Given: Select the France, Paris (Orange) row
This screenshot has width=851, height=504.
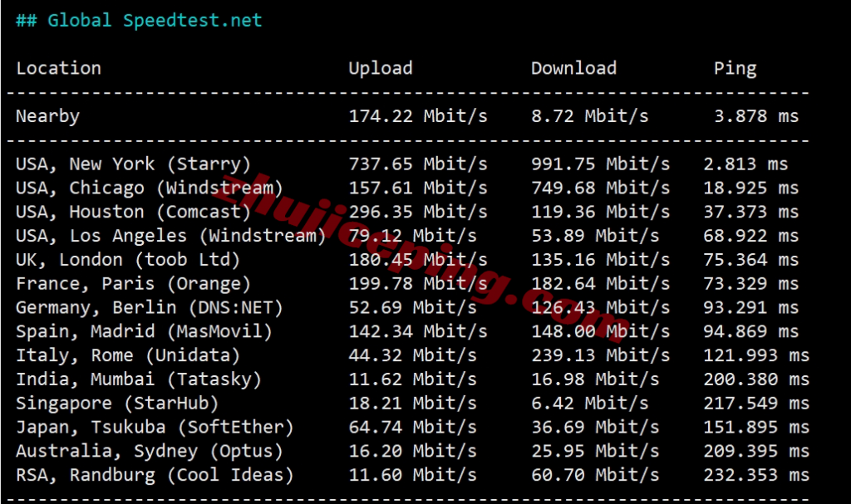Looking at the screenshot, I should [x=133, y=284].
